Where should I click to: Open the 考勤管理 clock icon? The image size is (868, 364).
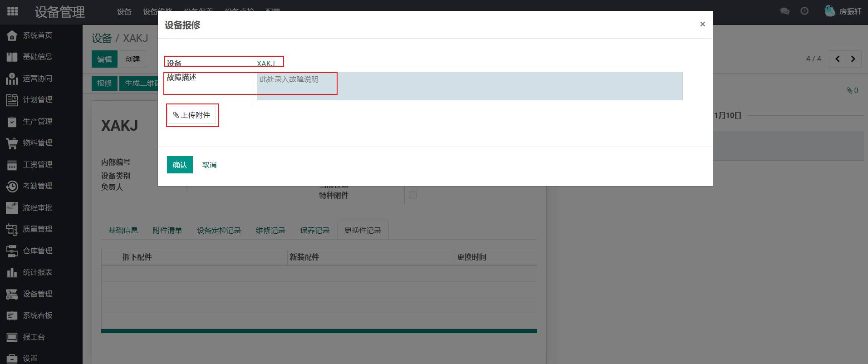12,186
